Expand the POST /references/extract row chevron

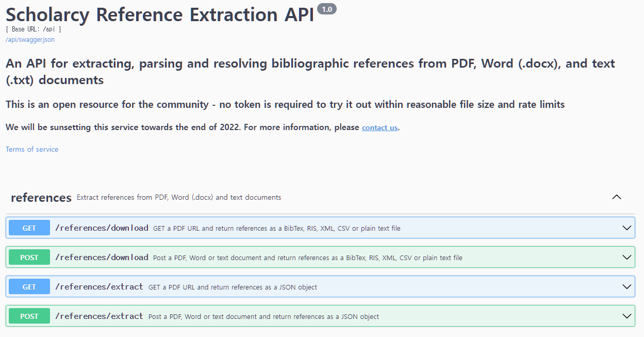626,316
